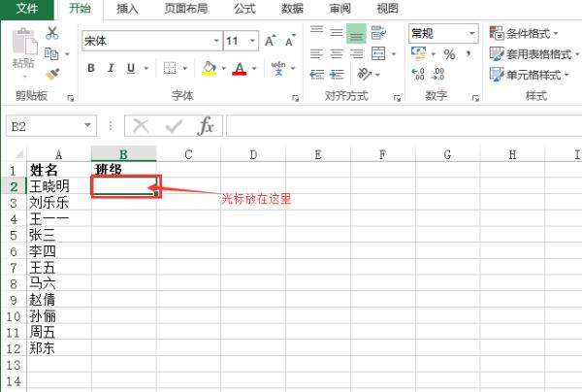582x392 pixels.
Task: Apply comma style
Action: (469, 54)
